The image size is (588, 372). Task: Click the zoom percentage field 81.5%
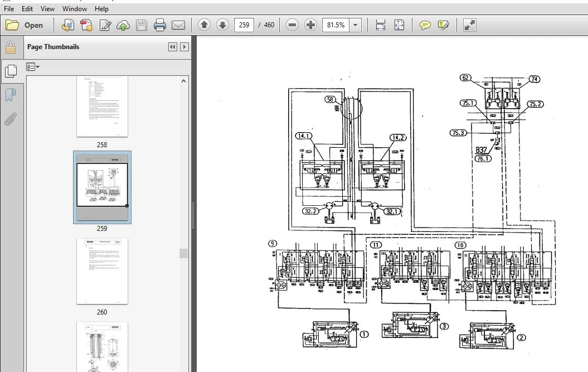coord(336,25)
